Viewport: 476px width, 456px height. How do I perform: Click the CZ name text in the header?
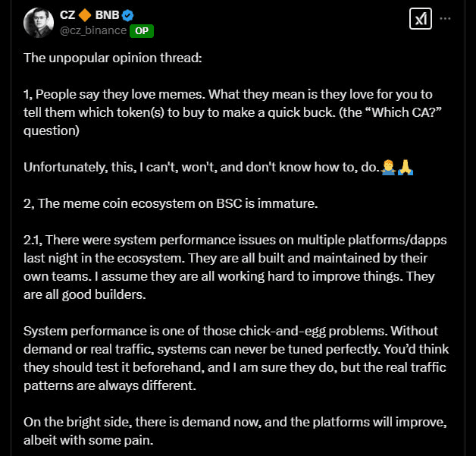67,15
